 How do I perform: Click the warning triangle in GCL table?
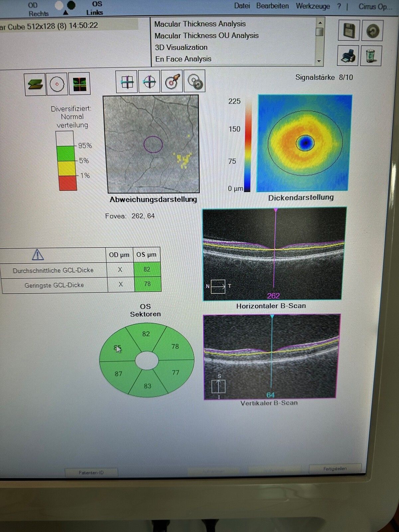point(38,255)
